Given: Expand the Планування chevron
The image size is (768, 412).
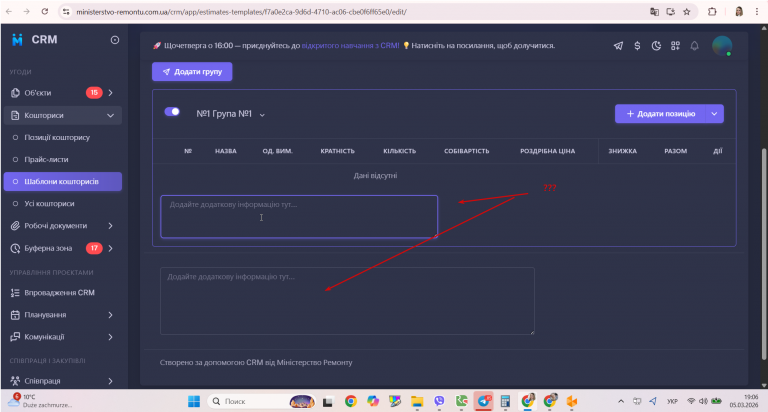Looking at the screenshot, I should pyautogui.click(x=110, y=315).
